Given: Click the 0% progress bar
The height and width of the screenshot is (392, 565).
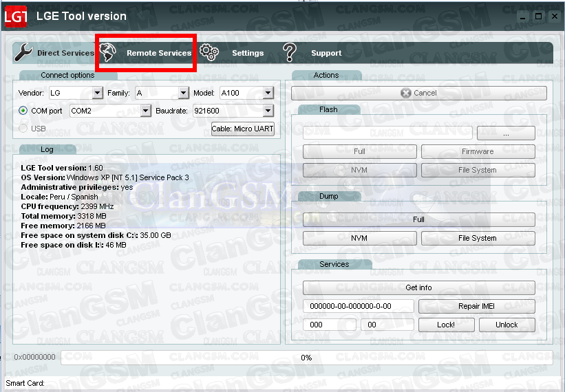Looking at the screenshot, I should tap(307, 358).
